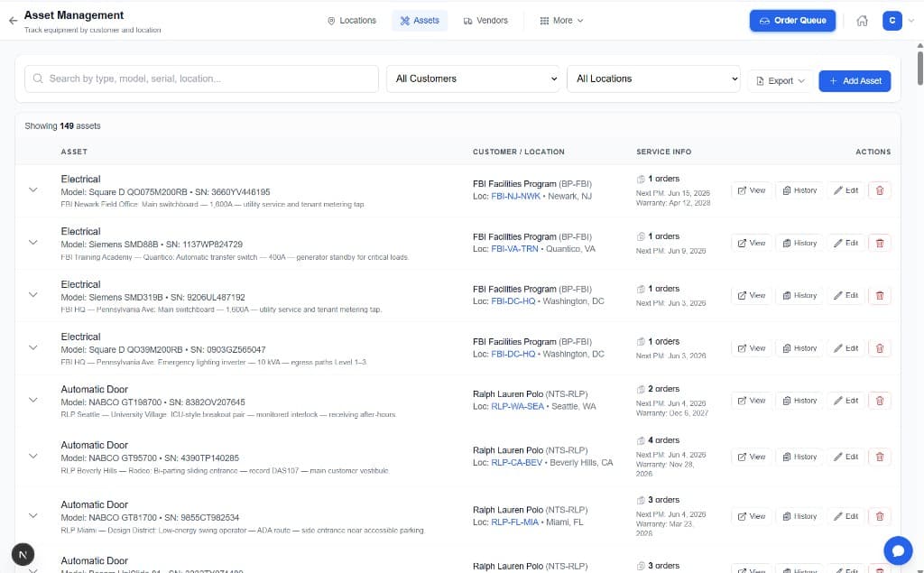Open the FBI-NJ-NWK location link
The image size is (924, 573).
click(515, 197)
